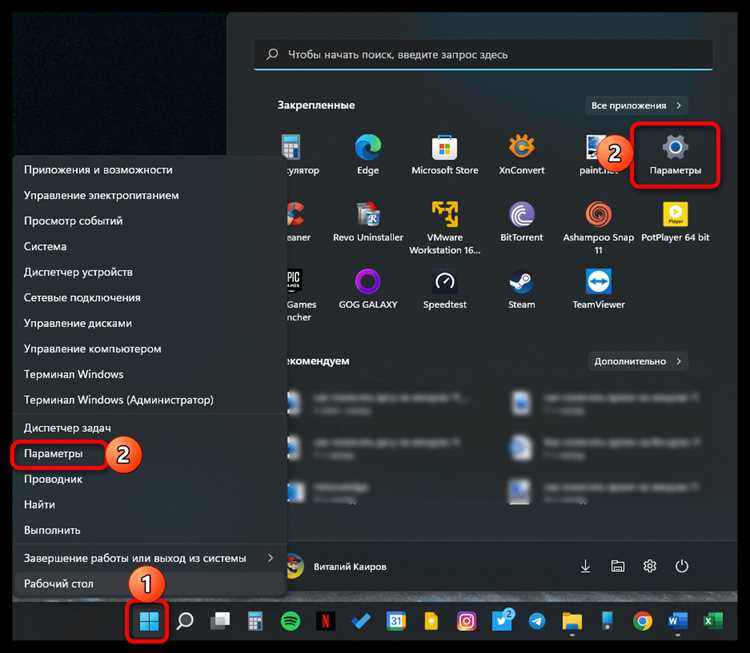Open settings gear next to power button
Viewport: 750px width, 653px height.
[650, 566]
